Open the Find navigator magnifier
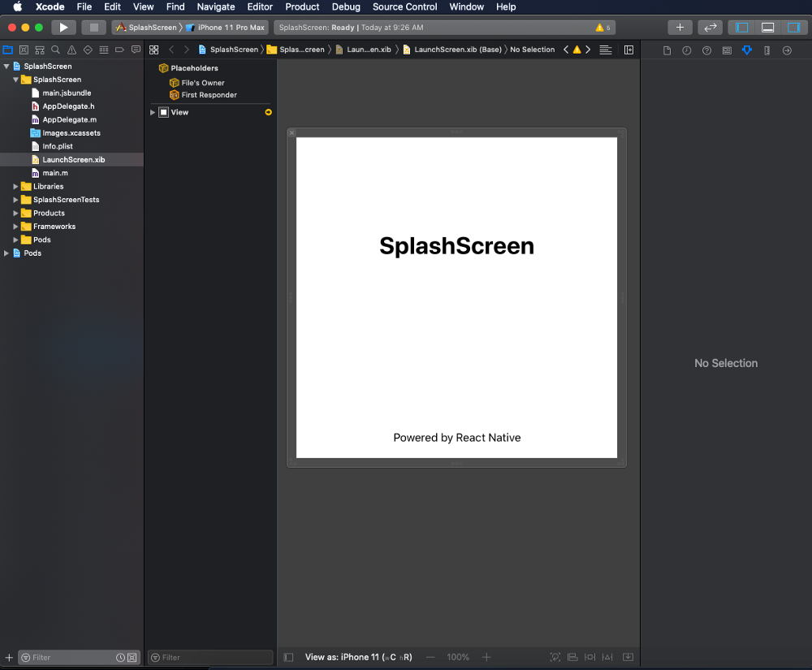Screen dimensions: 812x670 point(55,50)
